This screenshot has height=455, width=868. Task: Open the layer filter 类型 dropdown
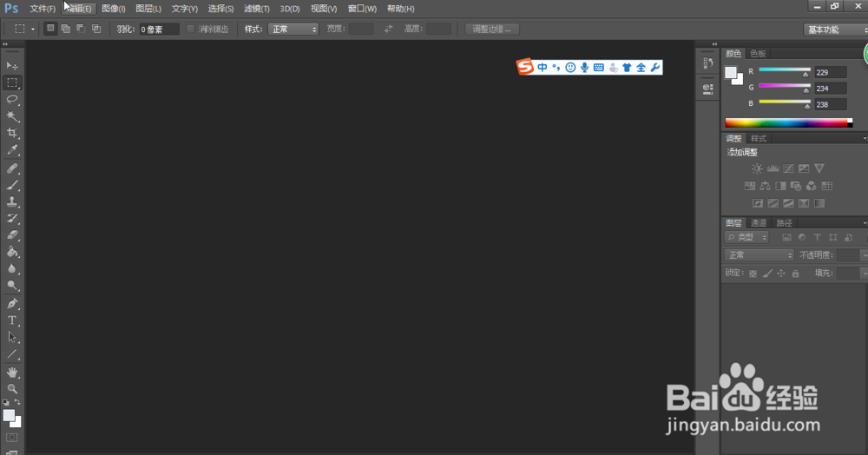(x=746, y=237)
